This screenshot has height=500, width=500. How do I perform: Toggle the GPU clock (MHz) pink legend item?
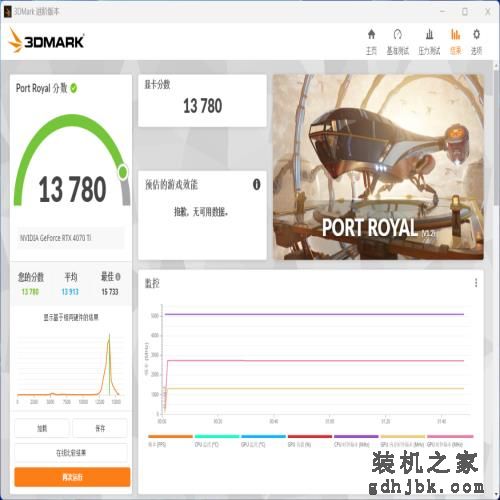pyautogui.click(x=450, y=441)
